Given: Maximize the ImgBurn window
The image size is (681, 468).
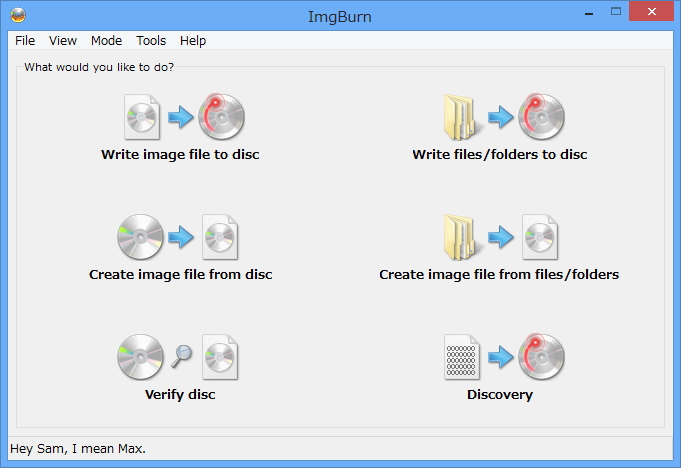Looking at the screenshot, I should pyautogui.click(x=616, y=12).
